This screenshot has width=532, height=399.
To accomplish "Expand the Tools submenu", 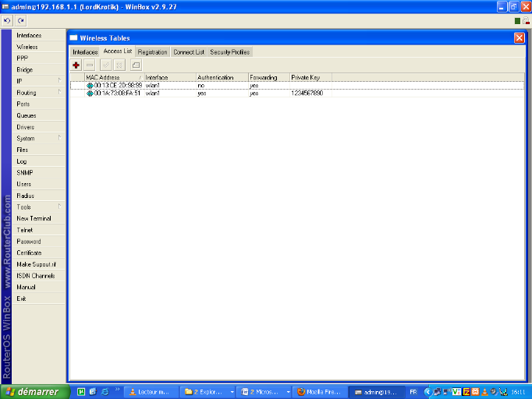I will click(x=39, y=207).
